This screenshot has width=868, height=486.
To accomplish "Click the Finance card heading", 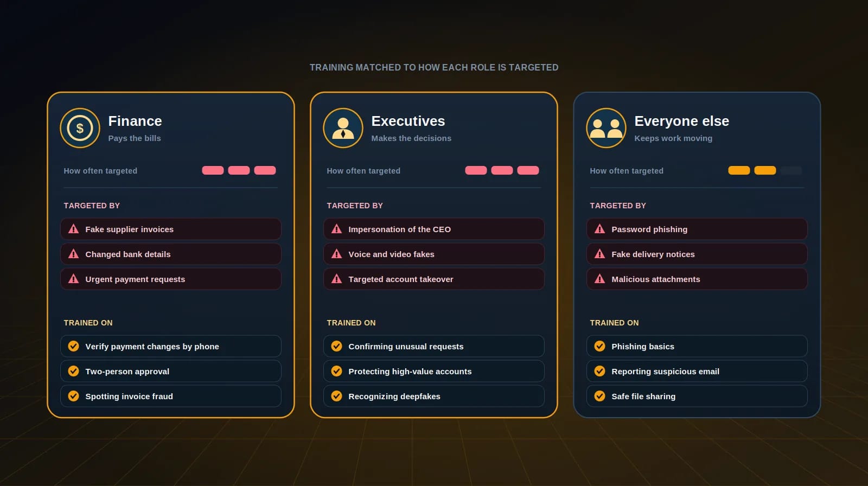I will (135, 121).
